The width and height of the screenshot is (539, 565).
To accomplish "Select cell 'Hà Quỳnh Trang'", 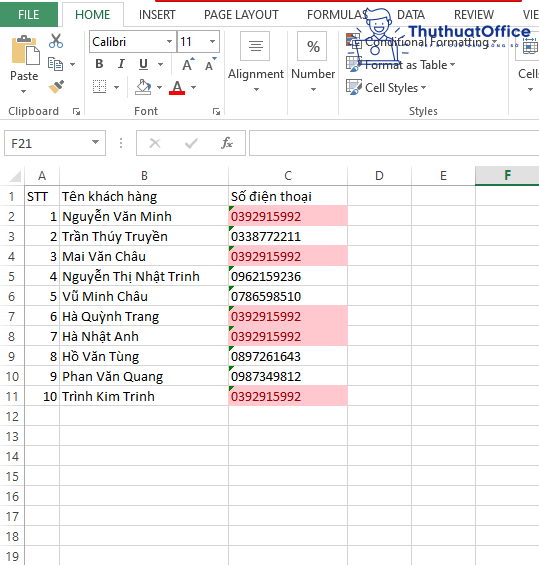I will 144,316.
